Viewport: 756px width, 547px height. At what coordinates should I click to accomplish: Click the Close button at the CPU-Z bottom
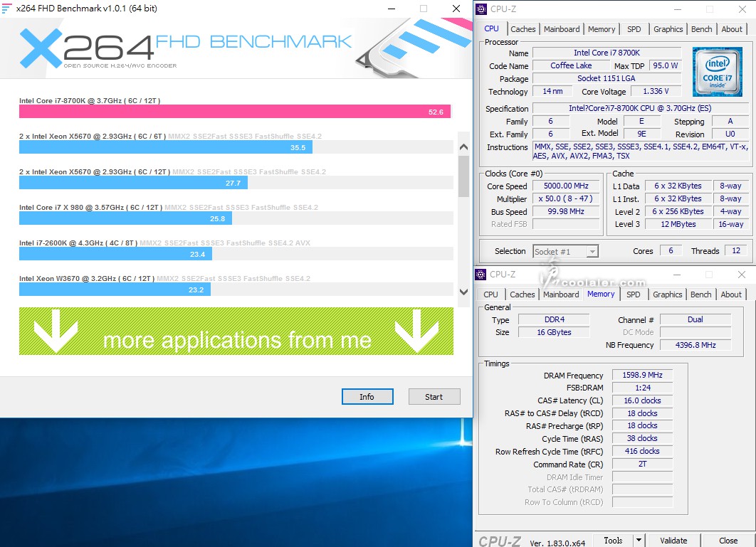728,541
